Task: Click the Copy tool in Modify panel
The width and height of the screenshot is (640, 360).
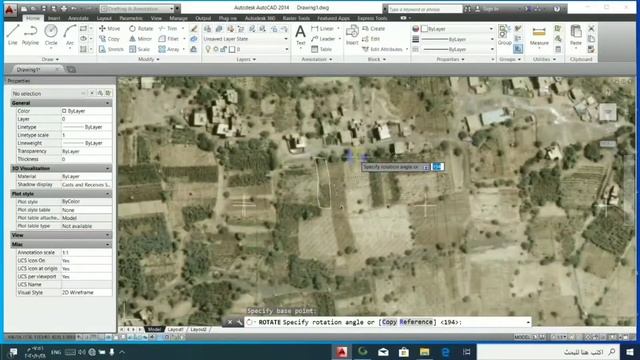Action: (x=109, y=39)
